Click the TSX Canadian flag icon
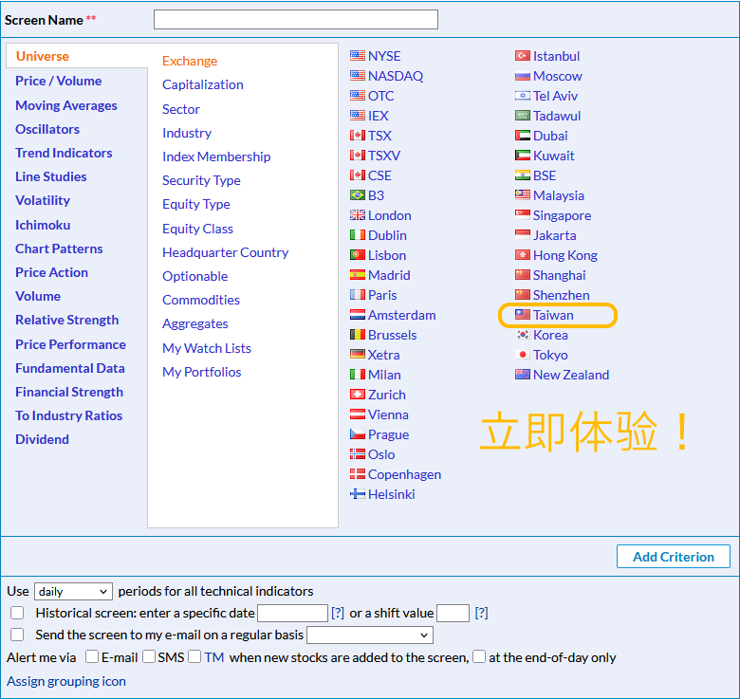Viewport: 740px width, 700px height. pos(358,136)
